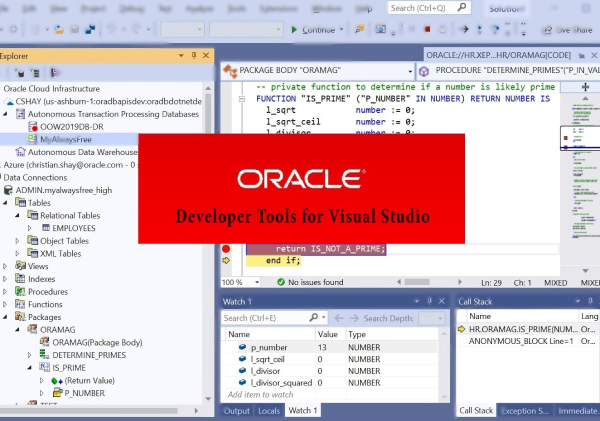Screen dimensions: 600x421
Task: Expand the EMPLOYEES table node
Action: [x=29, y=228]
